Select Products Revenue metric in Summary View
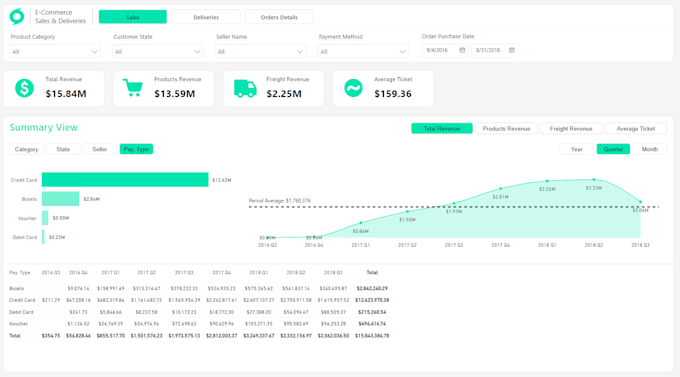Viewport: 680px width, 377px height. point(507,128)
